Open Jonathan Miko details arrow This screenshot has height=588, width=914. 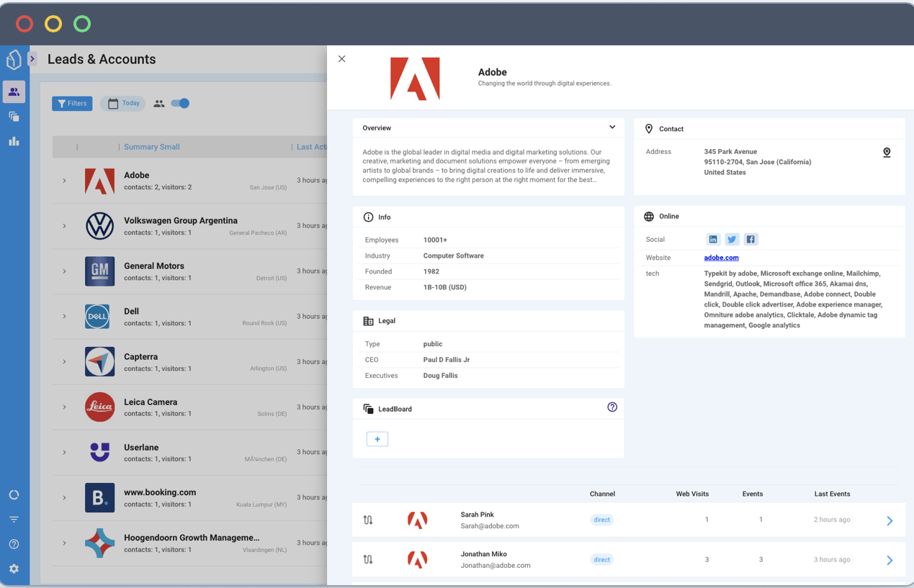tap(890, 560)
